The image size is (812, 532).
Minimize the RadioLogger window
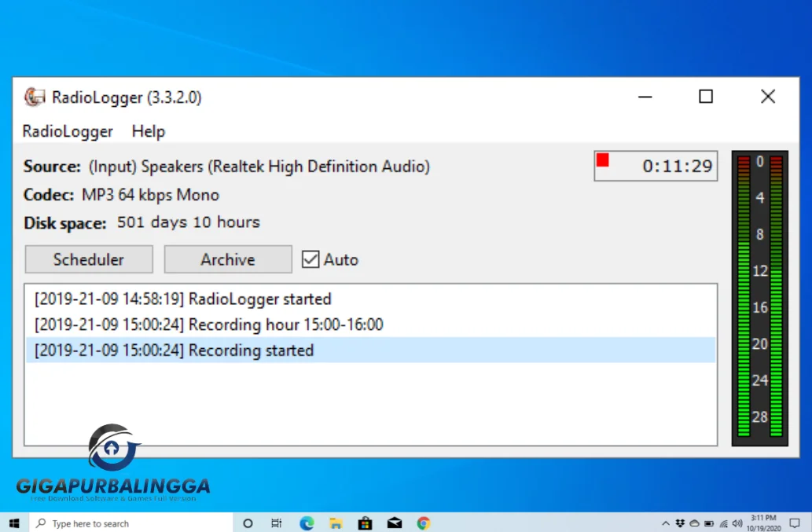[645, 97]
